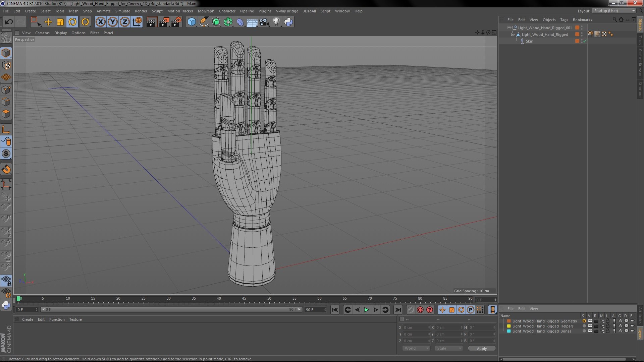The image size is (644, 362).
Task: Click timeline preview range slider
Action: [171, 310]
